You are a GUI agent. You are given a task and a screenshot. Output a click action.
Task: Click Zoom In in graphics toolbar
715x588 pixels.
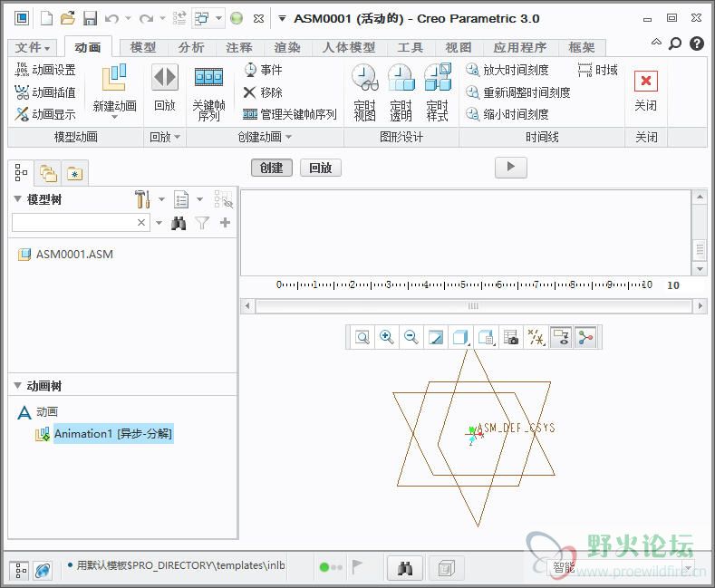pos(387,338)
